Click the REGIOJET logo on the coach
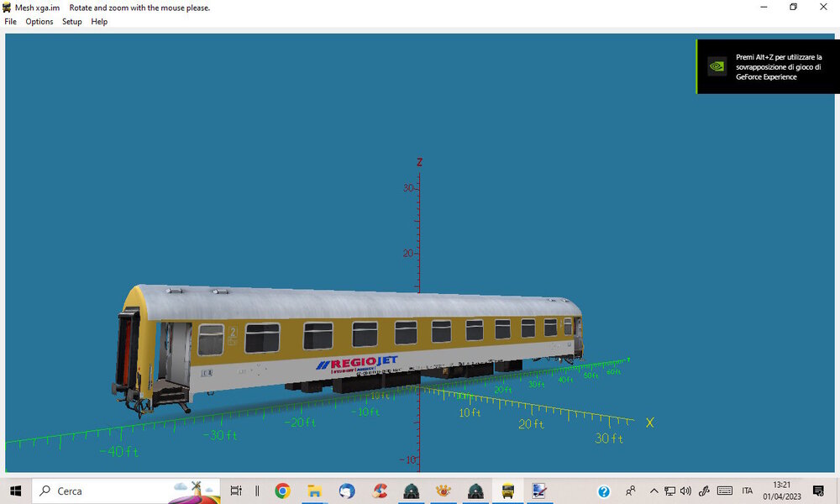840x504 pixels. [357, 364]
